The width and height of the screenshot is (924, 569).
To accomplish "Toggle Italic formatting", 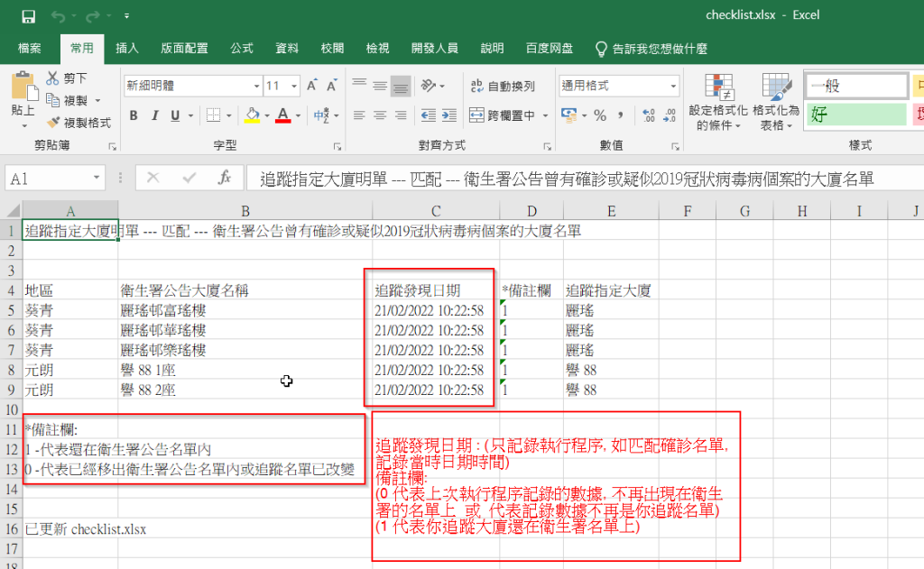I will [x=154, y=115].
